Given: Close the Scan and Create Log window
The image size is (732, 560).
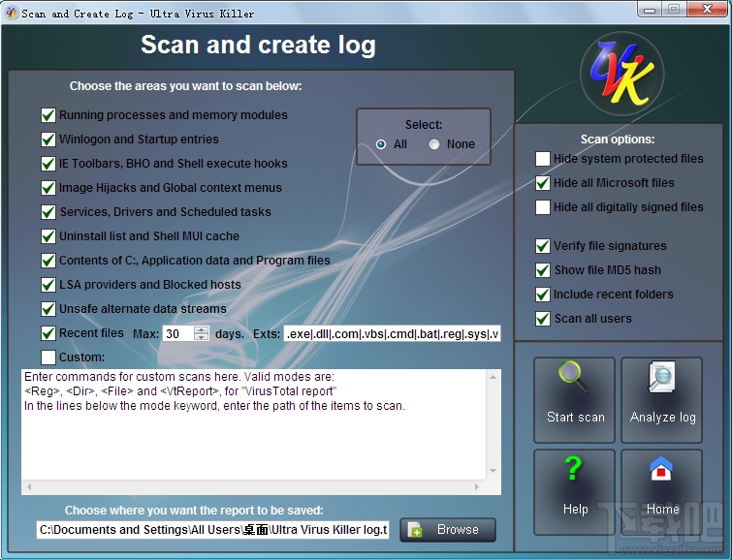Looking at the screenshot, I should point(707,10).
